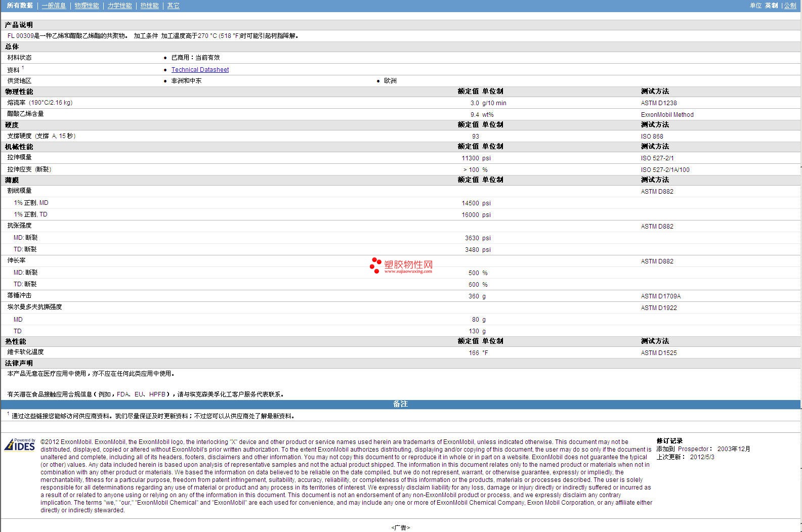Screen dimensions: 802x532
Task: Select elongation value 600 %
Action: 478,285
